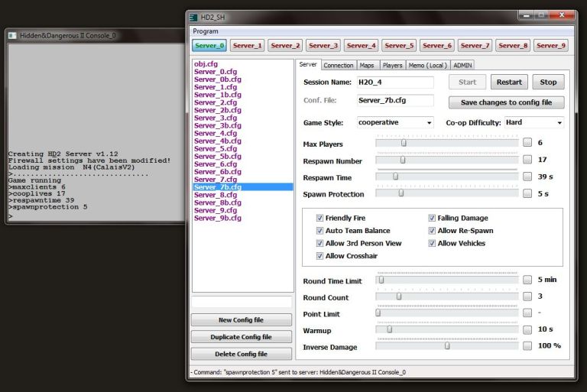
Task: Select the Server_0 button
Action: click(209, 46)
